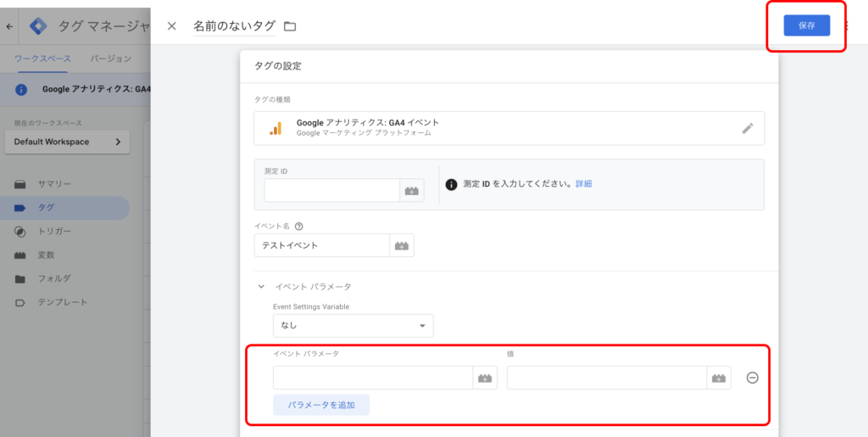Screen dimensions: 868x437
Task: Collapse the イベント パラメータ section
Action: tap(261, 287)
